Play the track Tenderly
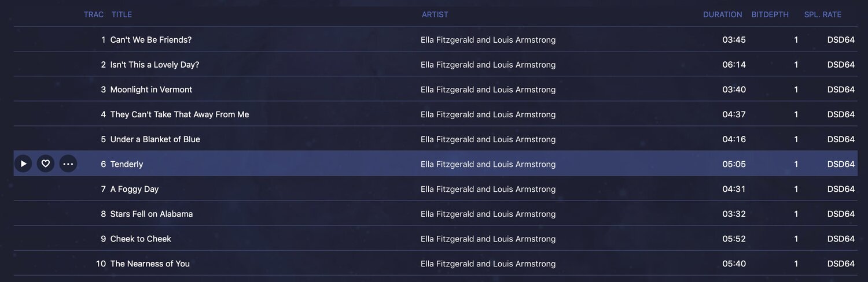Image resolution: width=868 pixels, height=282 pixels. tap(23, 164)
